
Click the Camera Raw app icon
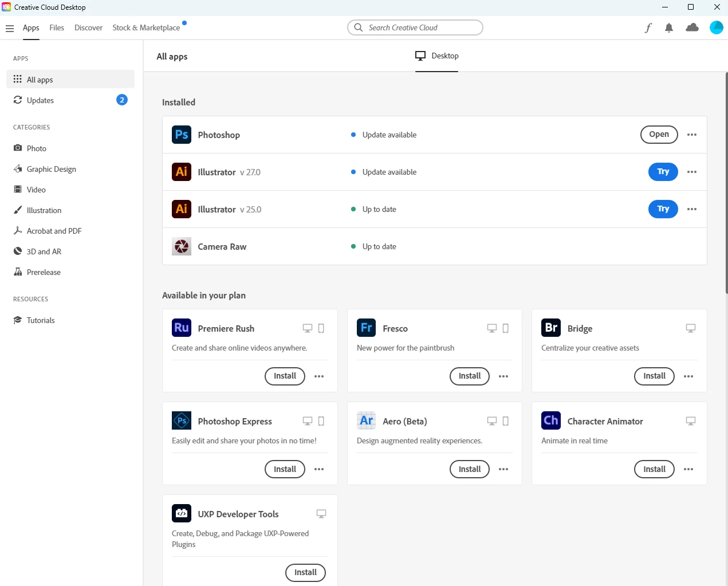point(182,246)
